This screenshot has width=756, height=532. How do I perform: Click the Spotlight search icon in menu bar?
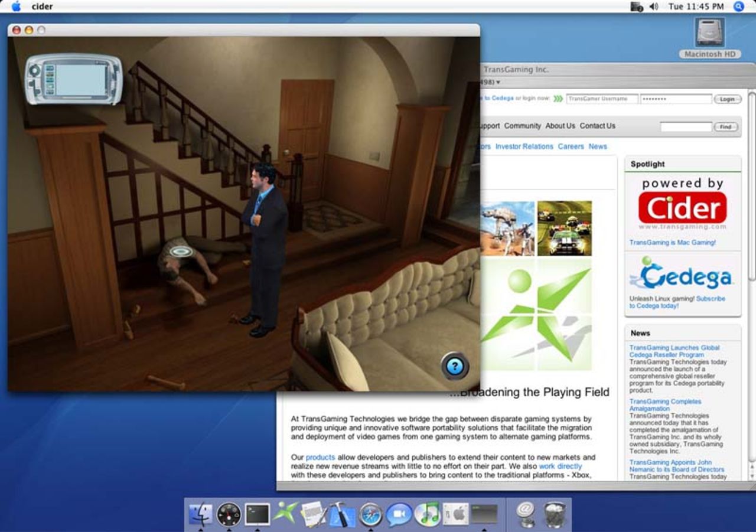(x=738, y=6)
